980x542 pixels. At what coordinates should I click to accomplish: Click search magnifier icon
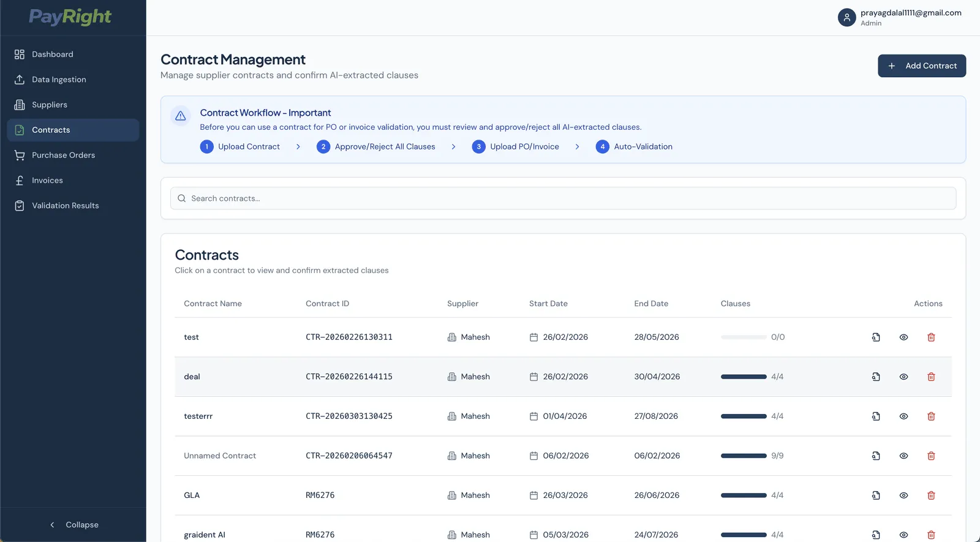[x=181, y=198]
